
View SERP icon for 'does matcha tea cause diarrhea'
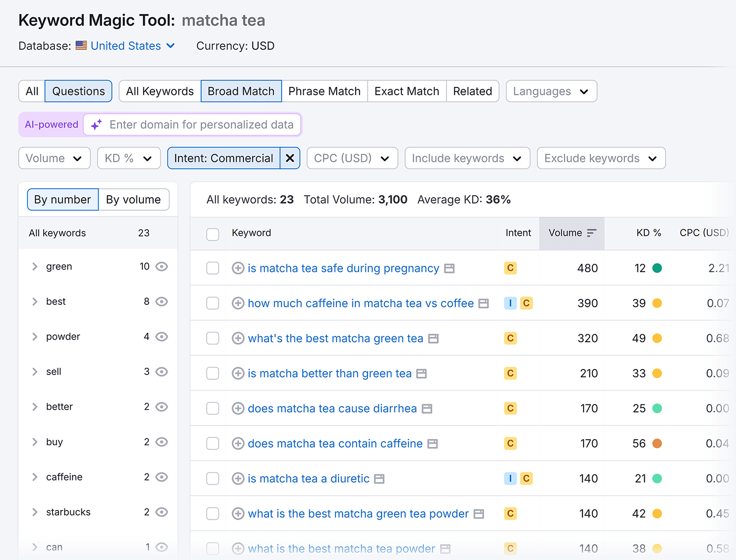click(x=427, y=409)
